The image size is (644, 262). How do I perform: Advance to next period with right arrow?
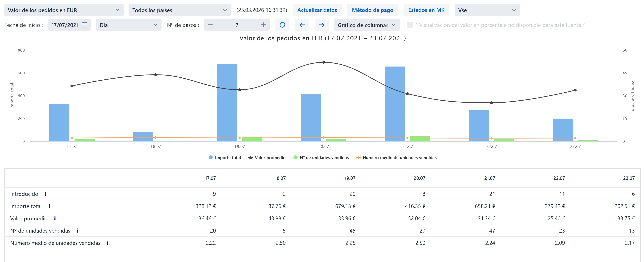[x=322, y=25]
